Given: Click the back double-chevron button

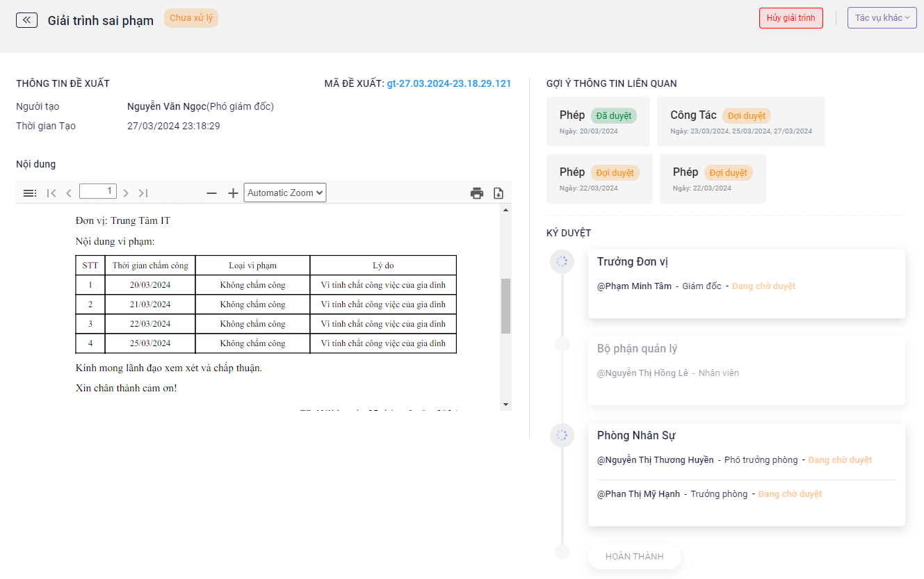Looking at the screenshot, I should [x=26, y=20].
